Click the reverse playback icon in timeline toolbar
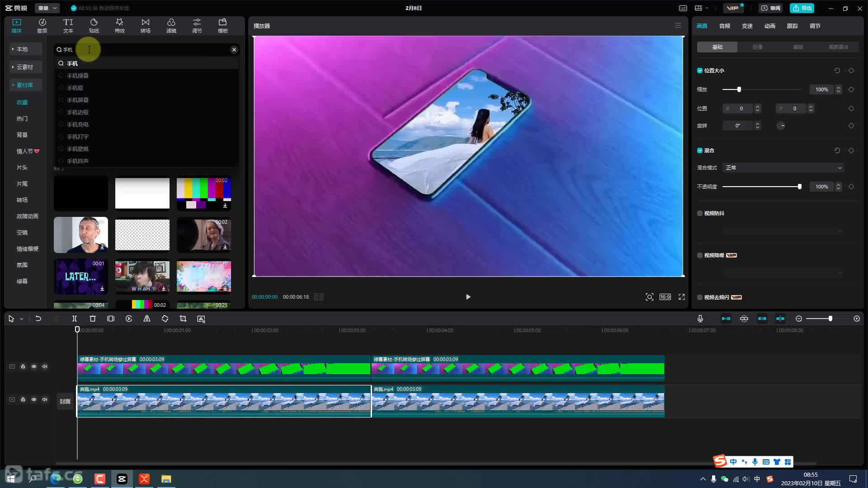Image resolution: width=868 pixels, height=488 pixels. 129,319
